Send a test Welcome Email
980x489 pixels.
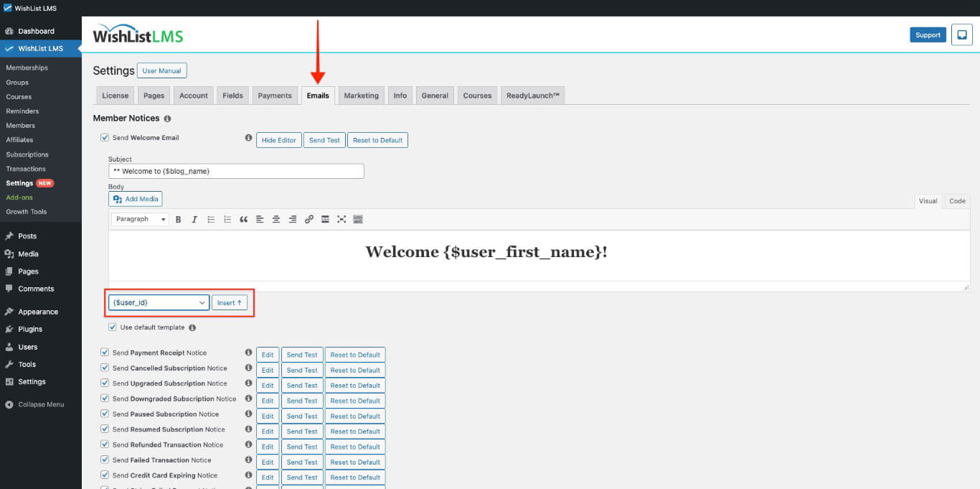tap(324, 140)
